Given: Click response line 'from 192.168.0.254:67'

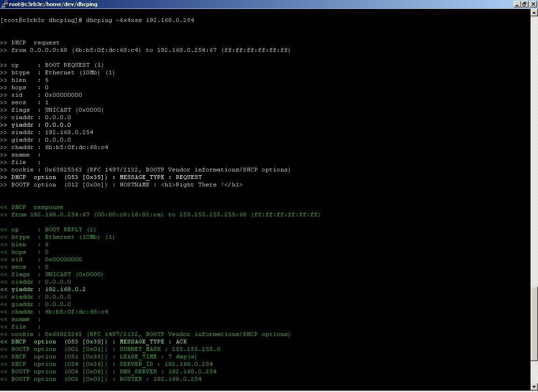Looking at the screenshot, I should 160,214.
